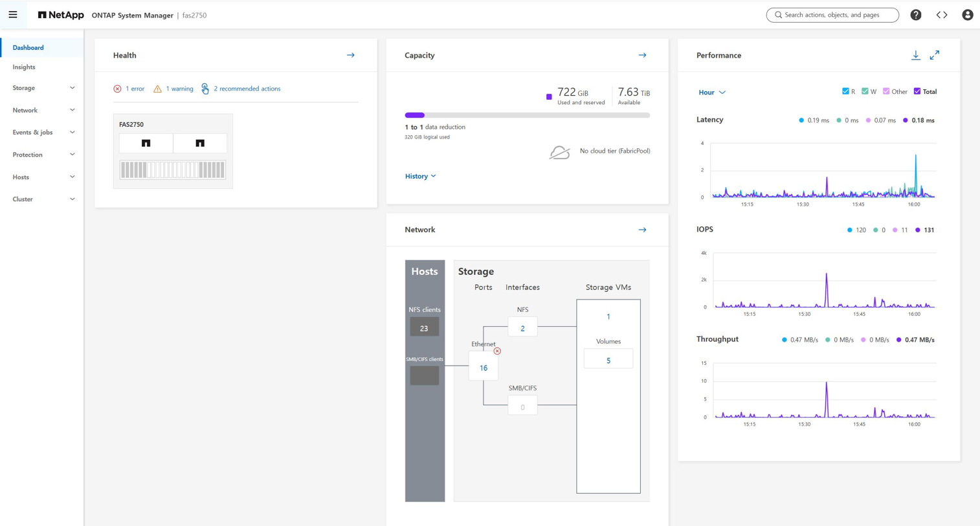Download performance data with the download icon
The image size is (980, 526).
[x=915, y=56]
